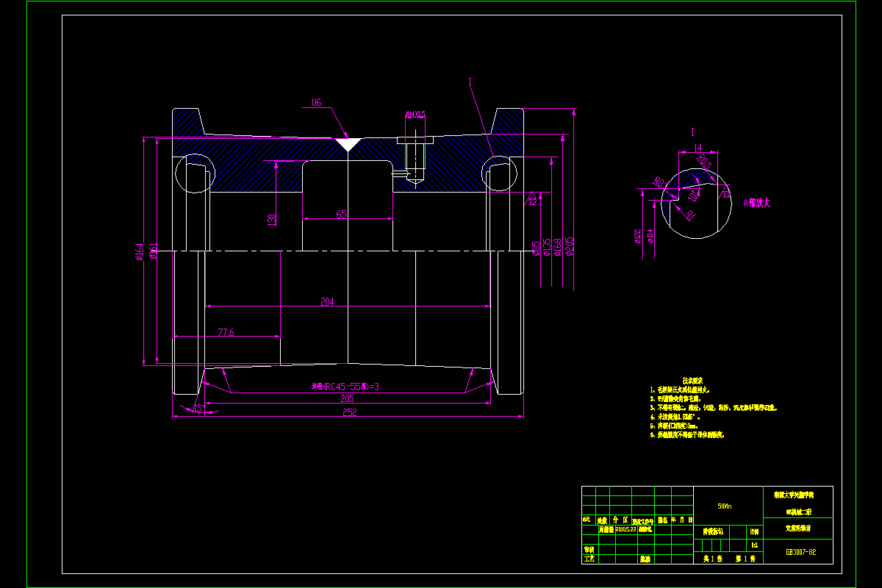Select the ø85 diameter dimension

[536, 248]
